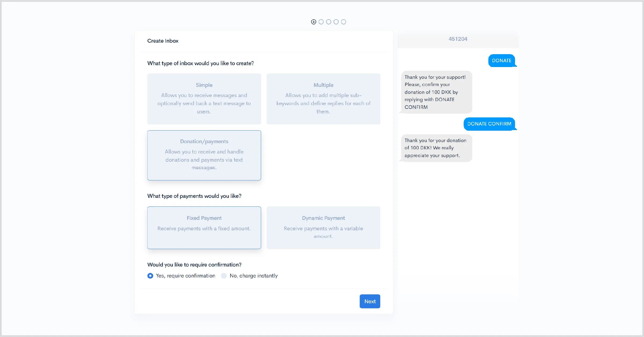Image resolution: width=644 pixels, height=337 pixels.
Task: Click the 451204 number header
Action: click(458, 39)
